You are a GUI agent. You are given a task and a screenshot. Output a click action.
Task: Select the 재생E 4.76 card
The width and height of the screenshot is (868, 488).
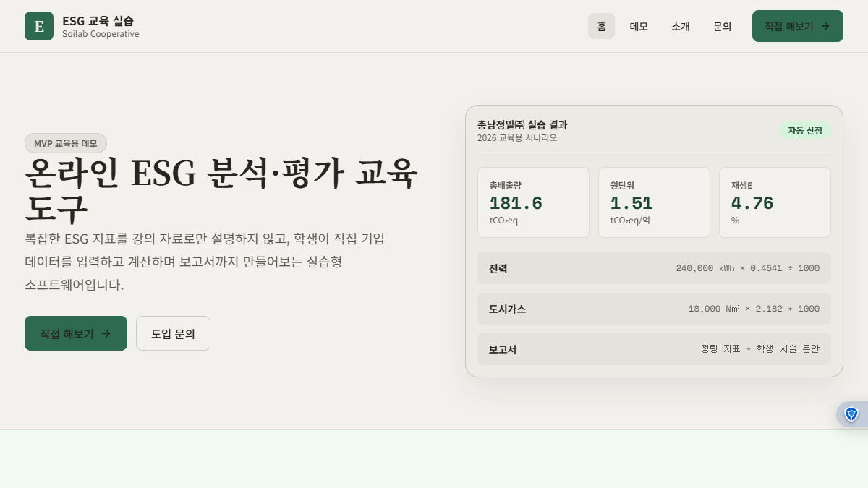click(775, 202)
